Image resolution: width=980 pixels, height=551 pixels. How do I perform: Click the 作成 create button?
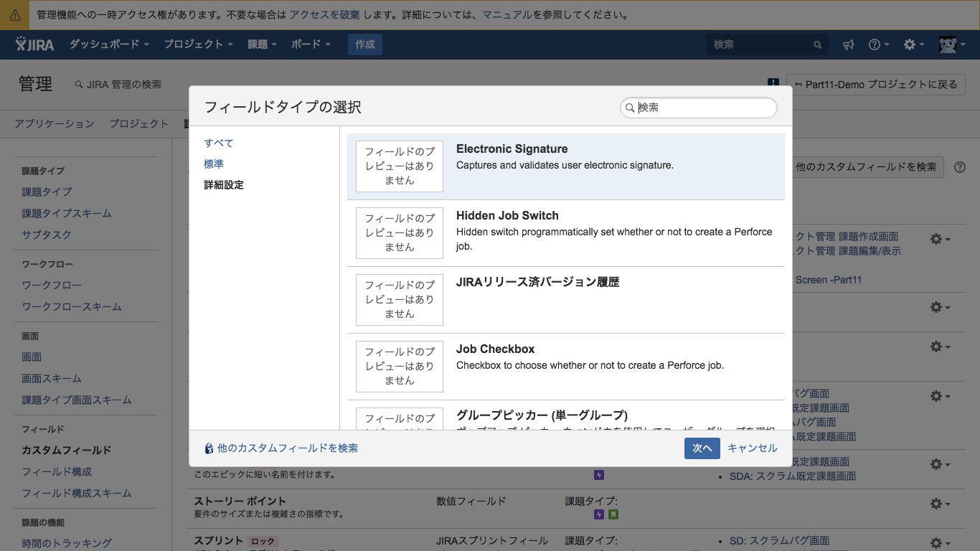point(365,44)
